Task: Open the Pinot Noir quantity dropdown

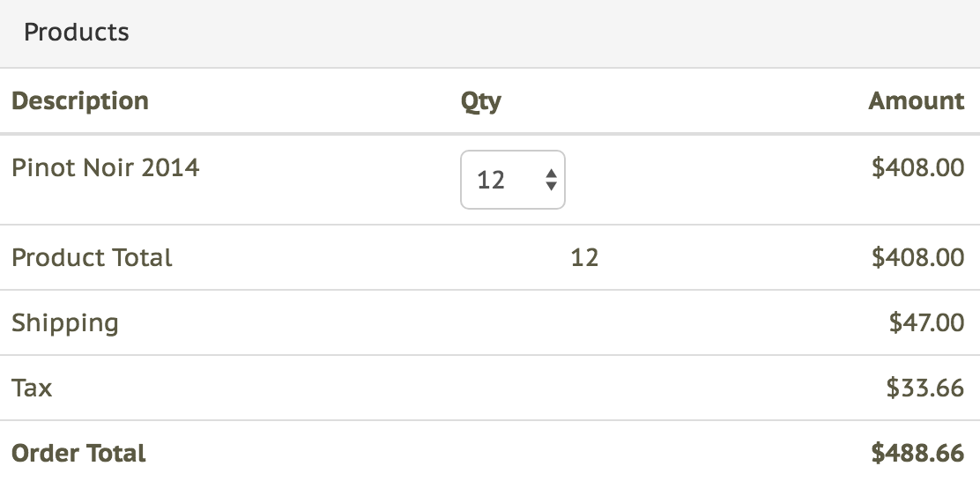Action: 512,181
